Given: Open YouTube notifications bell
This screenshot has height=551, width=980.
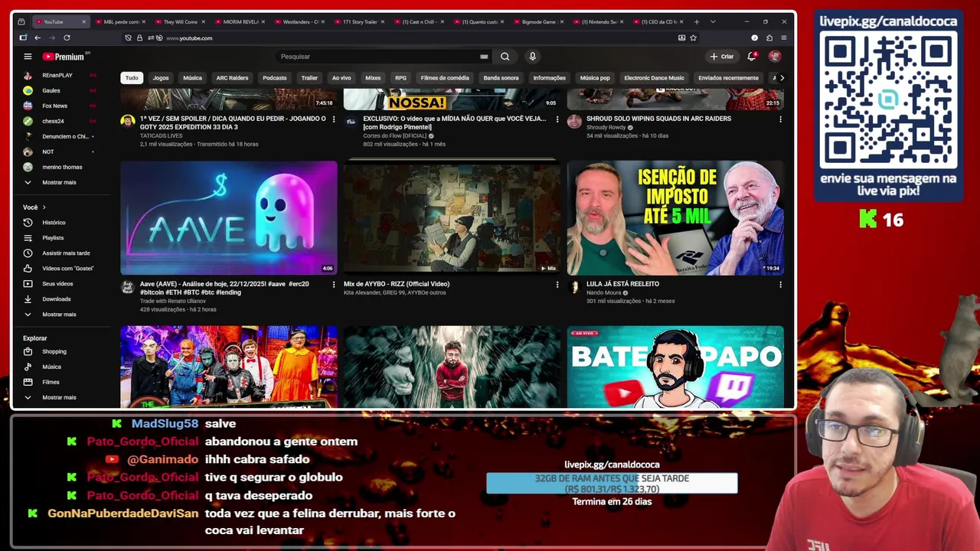Looking at the screenshot, I should 752,57.
